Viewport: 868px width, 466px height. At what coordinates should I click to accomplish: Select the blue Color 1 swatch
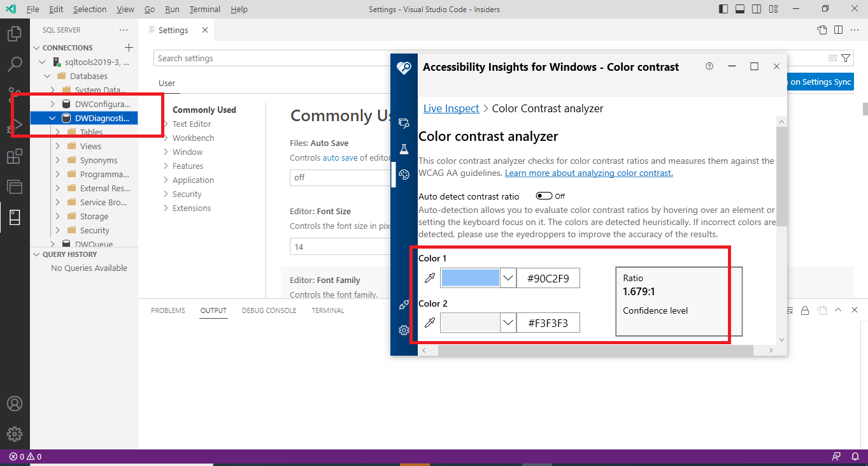(x=470, y=277)
